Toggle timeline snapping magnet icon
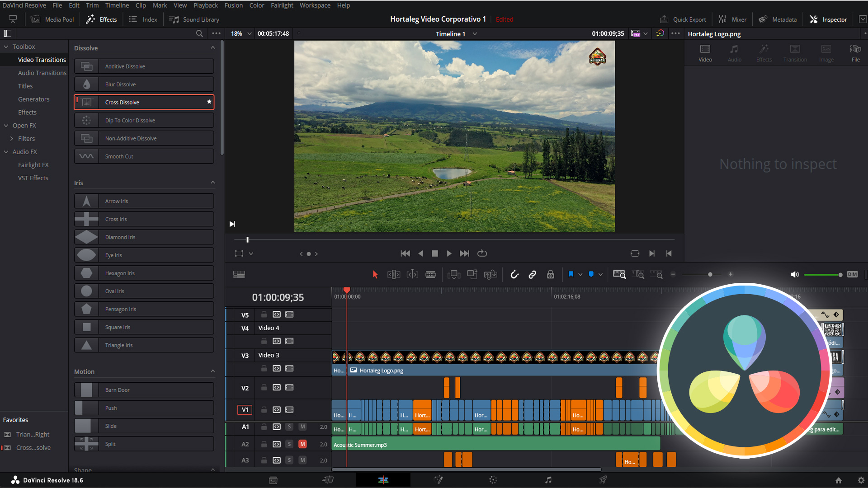 point(514,274)
